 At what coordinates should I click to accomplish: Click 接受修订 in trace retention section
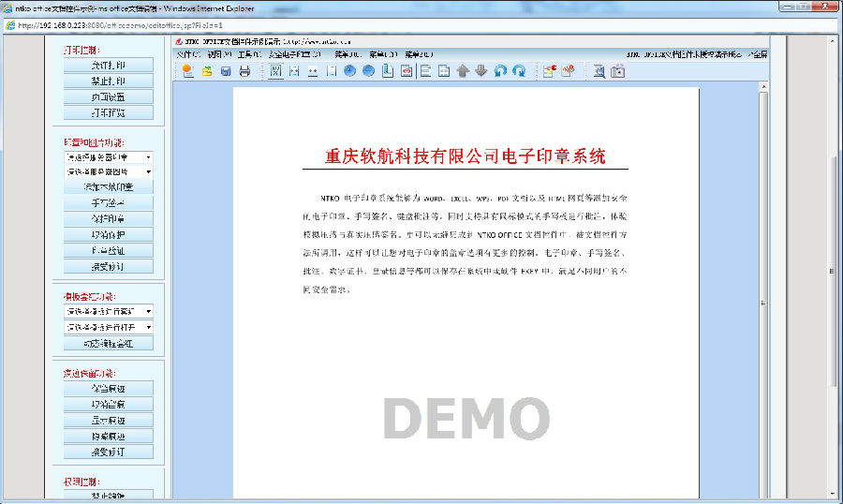click(108, 452)
